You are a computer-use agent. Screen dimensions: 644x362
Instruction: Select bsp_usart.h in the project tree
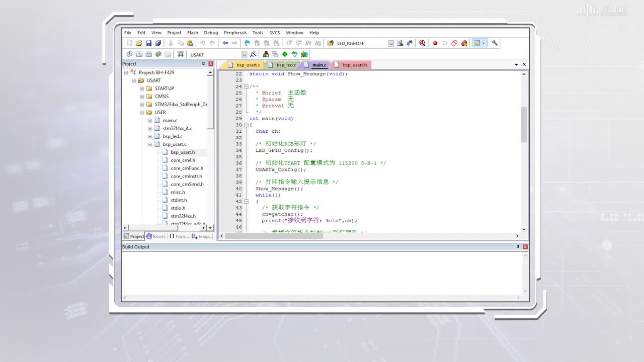183,152
